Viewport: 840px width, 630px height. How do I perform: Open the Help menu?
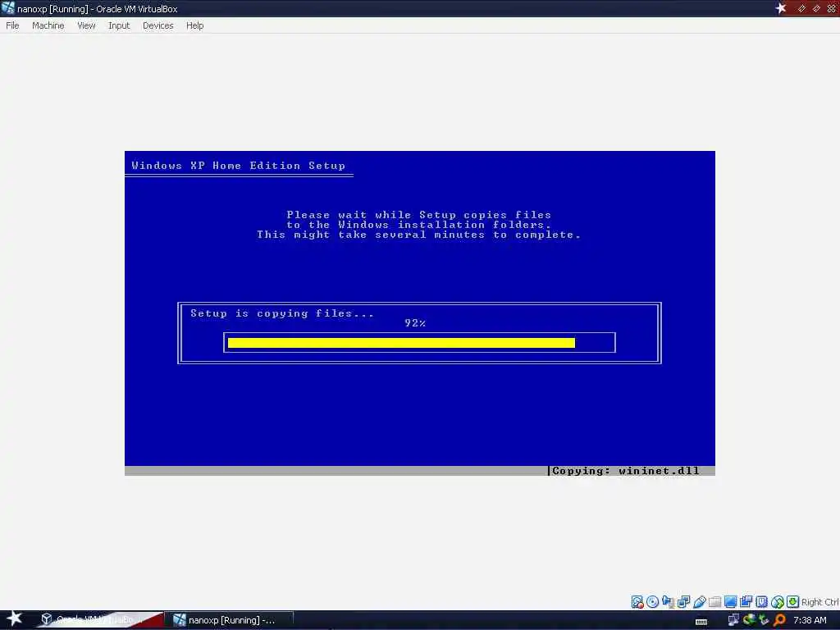pos(195,25)
